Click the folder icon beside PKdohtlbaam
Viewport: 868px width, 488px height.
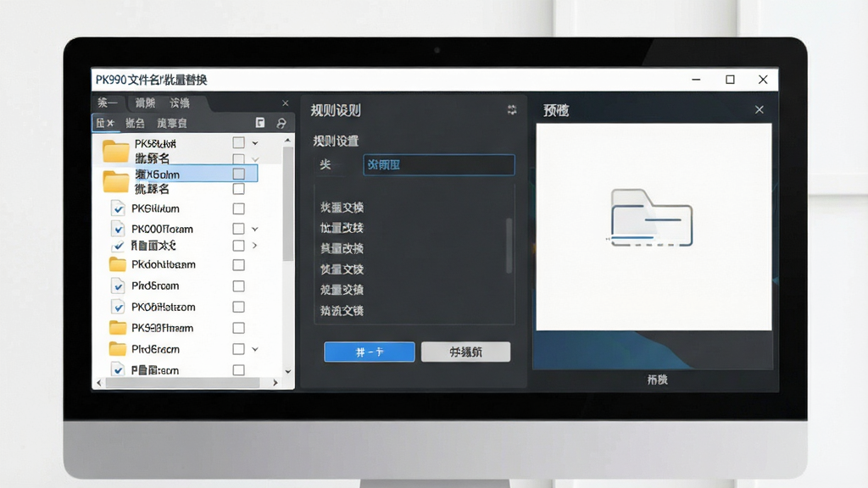pyautogui.click(x=117, y=264)
